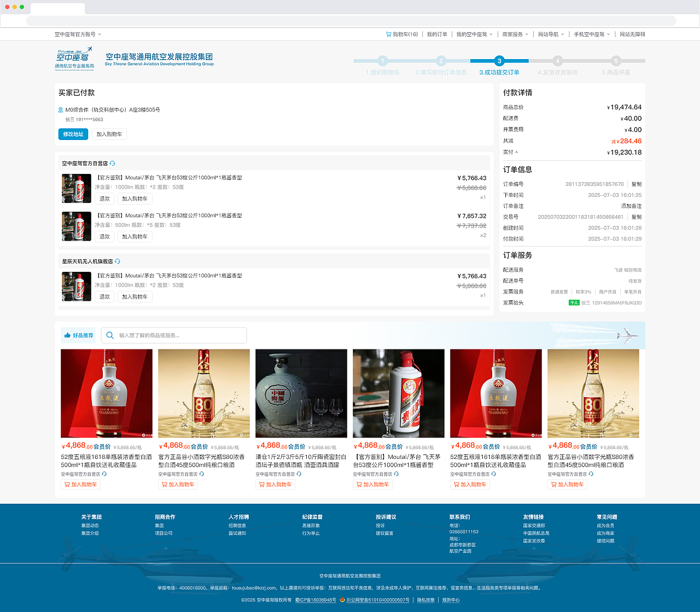This screenshot has width=700, height=612.
Task: Click the magnifier icon in the product search box
Action: pos(110,335)
